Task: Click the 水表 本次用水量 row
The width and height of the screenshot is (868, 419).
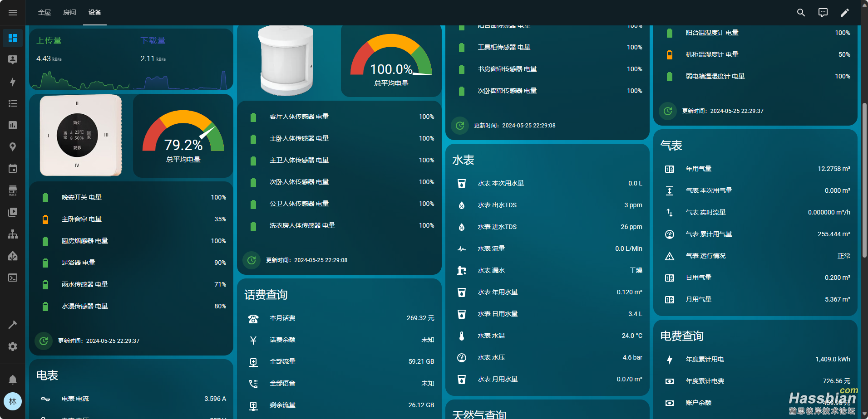Action: [x=547, y=184]
